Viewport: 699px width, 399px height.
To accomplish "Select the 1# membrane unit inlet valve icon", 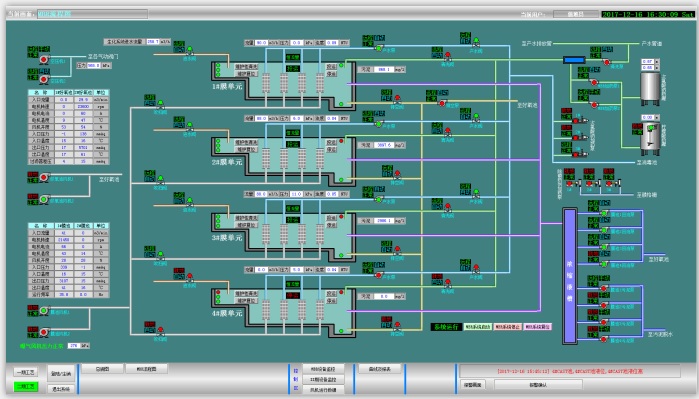I will [x=189, y=50].
